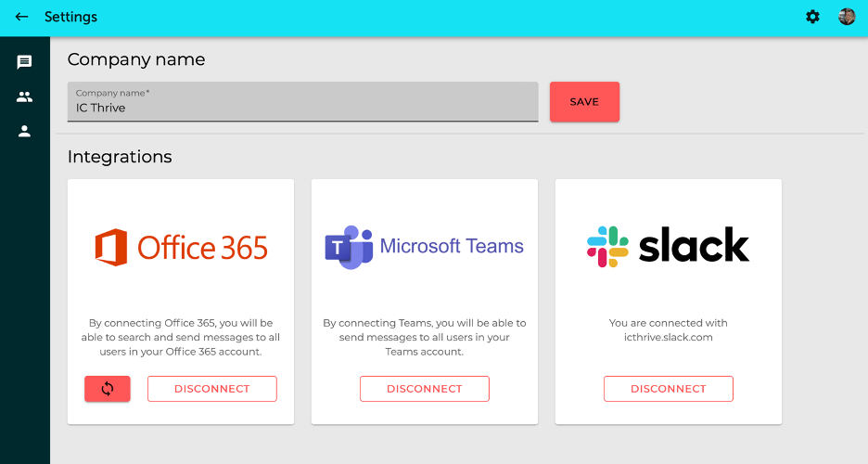Focus the Company name input field
The width and height of the screenshot is (868, 464).
pos(303,101)
